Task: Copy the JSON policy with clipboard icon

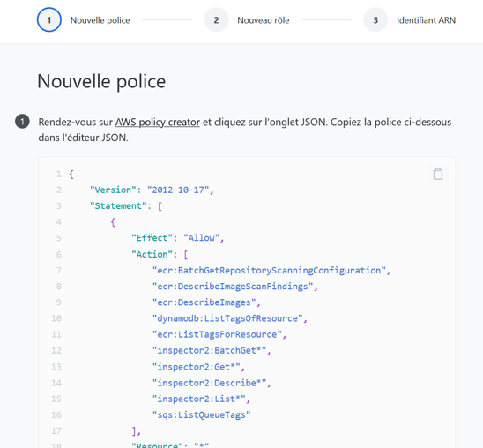Action: pyautogui.click(x=438, y=175)
